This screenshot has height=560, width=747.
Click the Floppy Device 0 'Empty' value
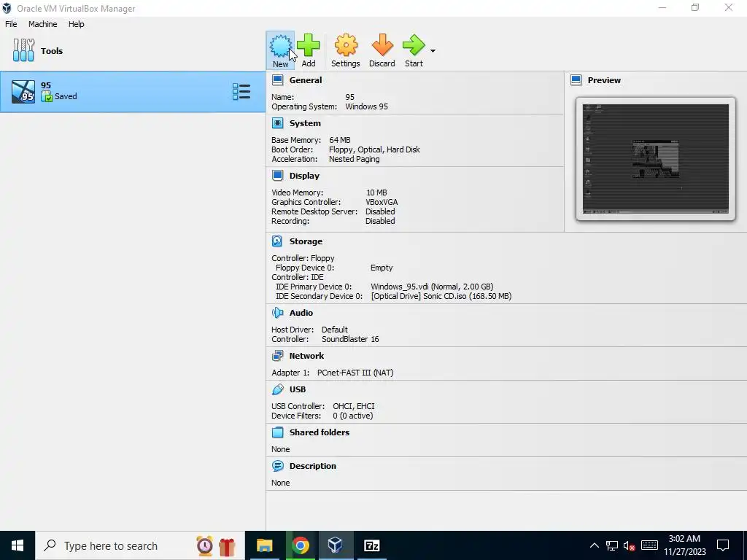pyautogui.click(x=382, y=268)
